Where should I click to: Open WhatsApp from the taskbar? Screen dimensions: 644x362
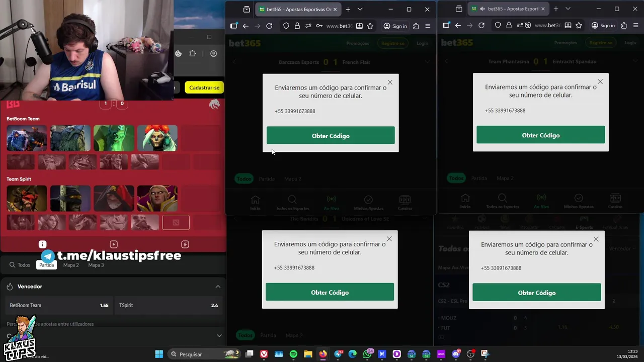(367, 354)
